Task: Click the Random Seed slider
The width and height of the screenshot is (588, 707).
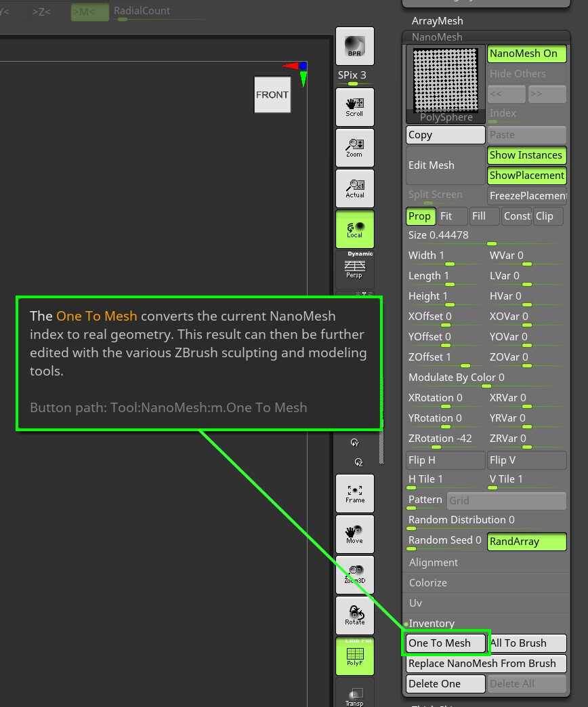Action: coord(446,542)
